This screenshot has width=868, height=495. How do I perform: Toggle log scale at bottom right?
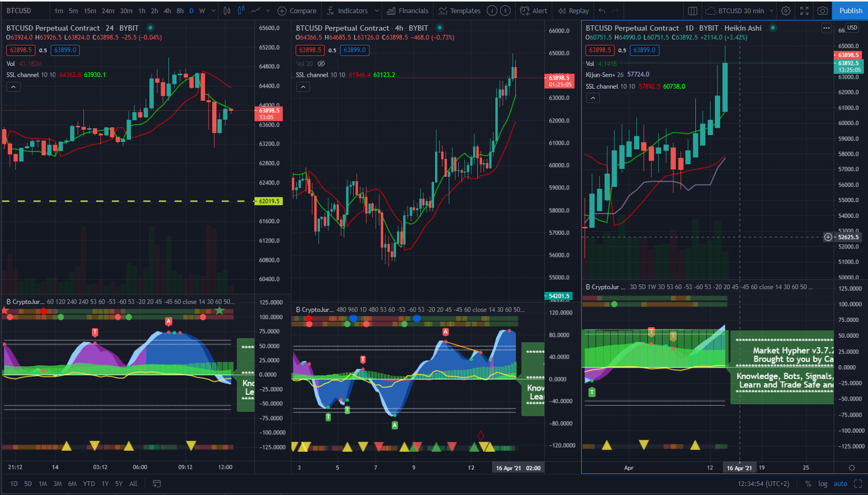[823, 483]
